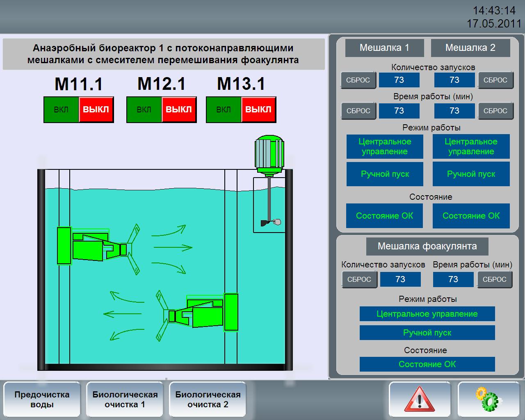This screenshot has height=420, width=525.
Task: Click the flocculant mixer propeller in the tank
Action: (271, 222)
